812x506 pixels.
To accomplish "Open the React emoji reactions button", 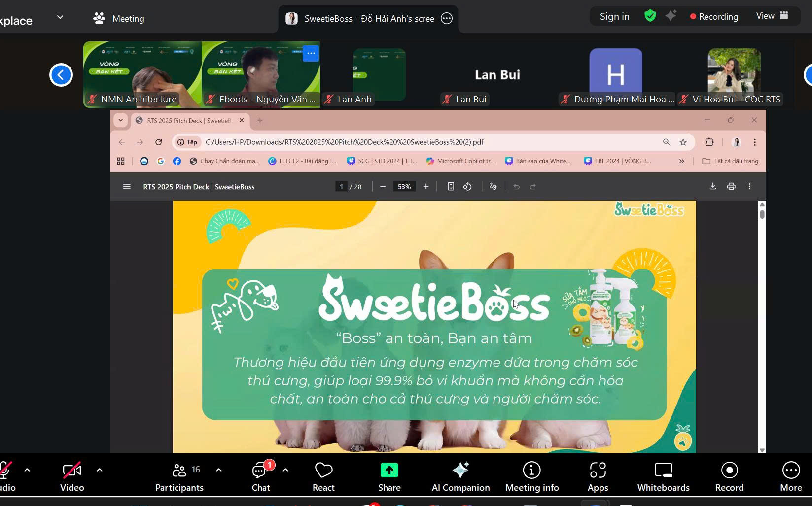I will click(x=323, y=476).
